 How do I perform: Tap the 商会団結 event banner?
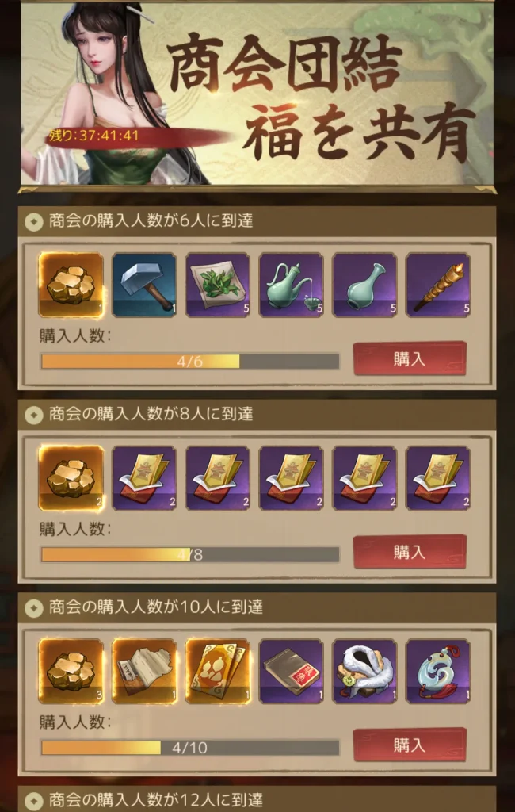coord(257,94)
